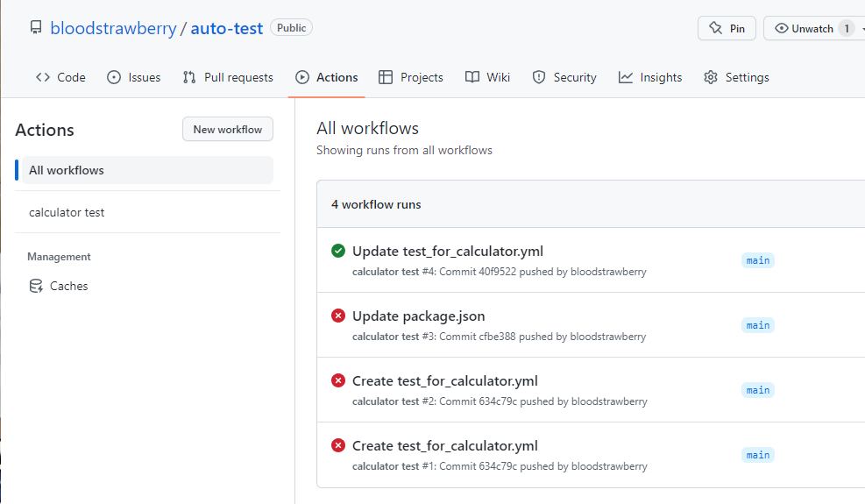Viewport: 865px width, 504px height.
Task: Click the Actions play icon
Action: [x=302, y=77]
